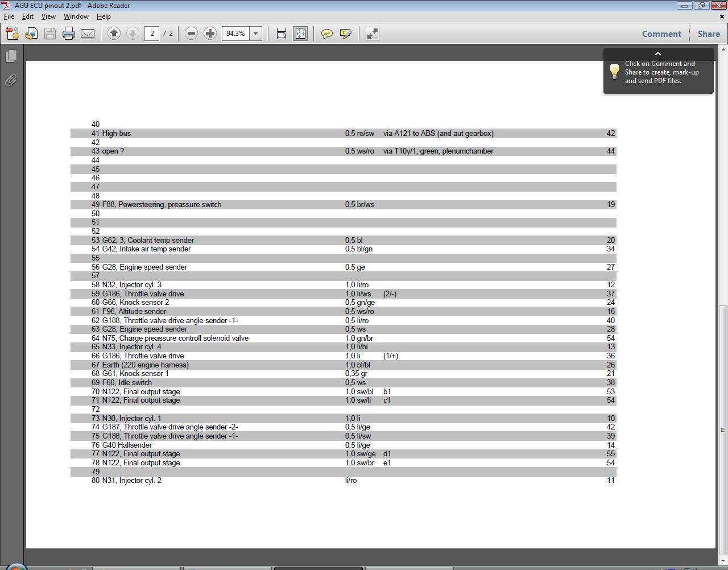
Task: Add sticky note comment tool
Action: coord(327,34)
